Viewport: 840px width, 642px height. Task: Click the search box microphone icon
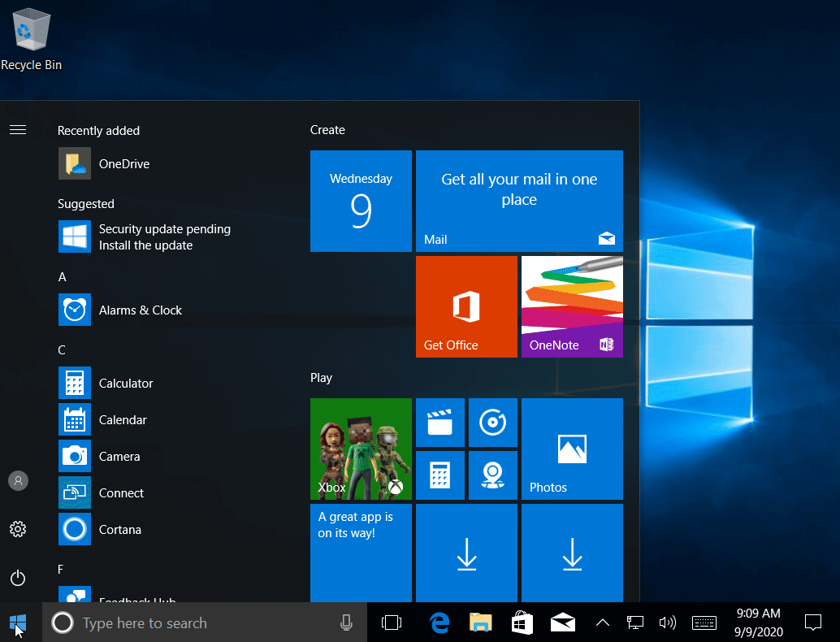[x=346, y=622]
